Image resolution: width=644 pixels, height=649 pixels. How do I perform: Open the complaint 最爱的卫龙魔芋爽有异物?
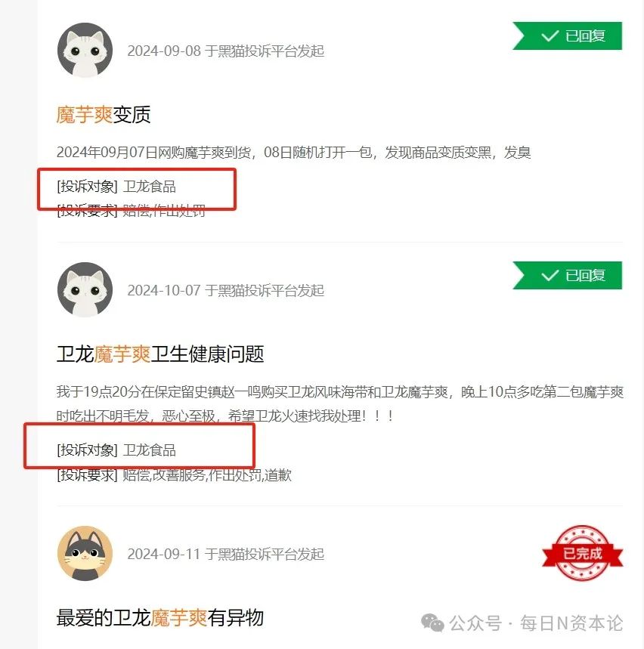159,618
